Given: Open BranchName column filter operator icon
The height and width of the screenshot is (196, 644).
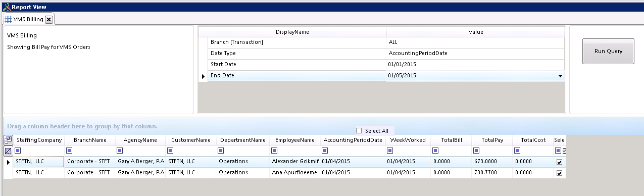Looking at the screenshot, I should click(69, 151).
